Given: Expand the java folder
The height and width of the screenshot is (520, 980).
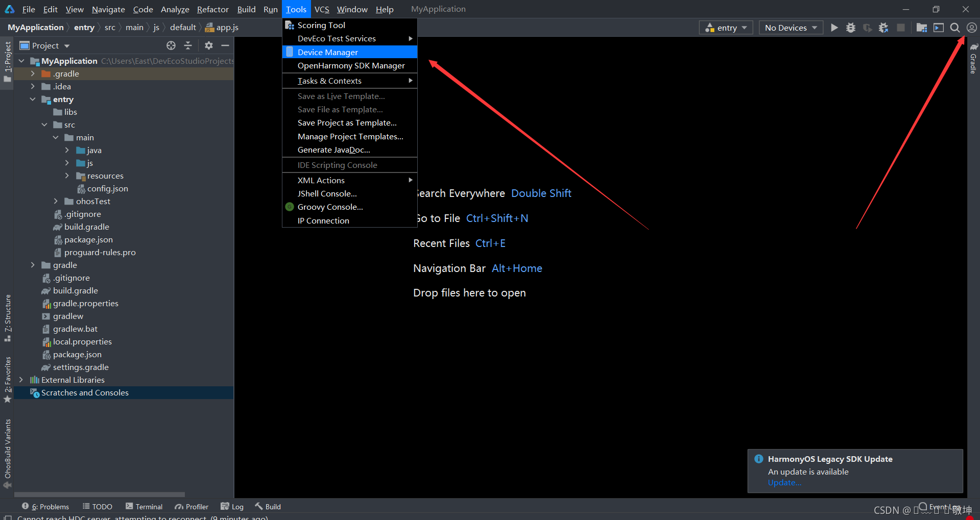Looking at the screenshot, I should click(67, 150).
